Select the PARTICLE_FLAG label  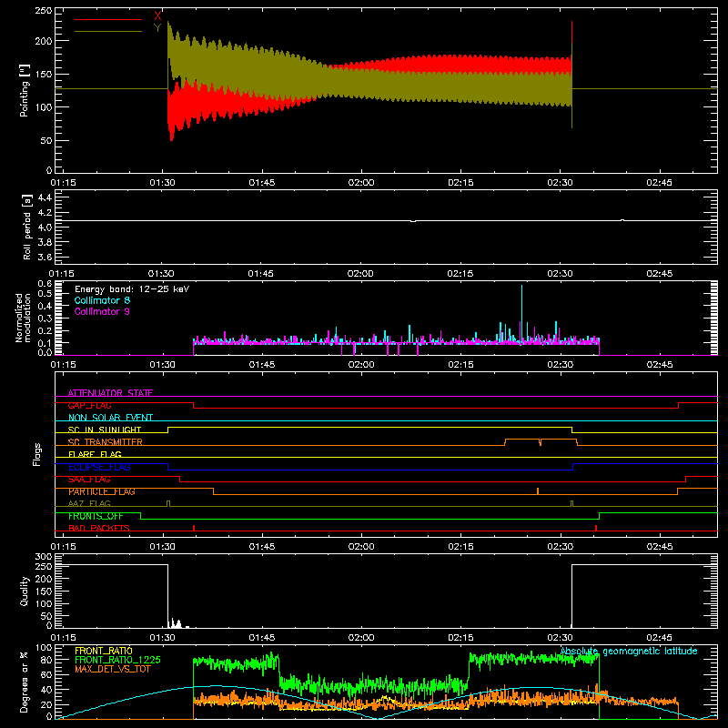[102, 491]
